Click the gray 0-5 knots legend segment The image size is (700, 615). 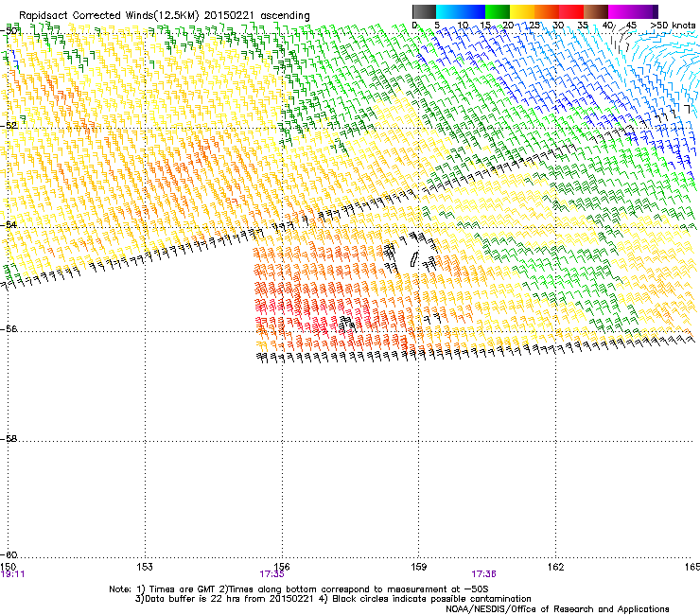click(424, 11)
